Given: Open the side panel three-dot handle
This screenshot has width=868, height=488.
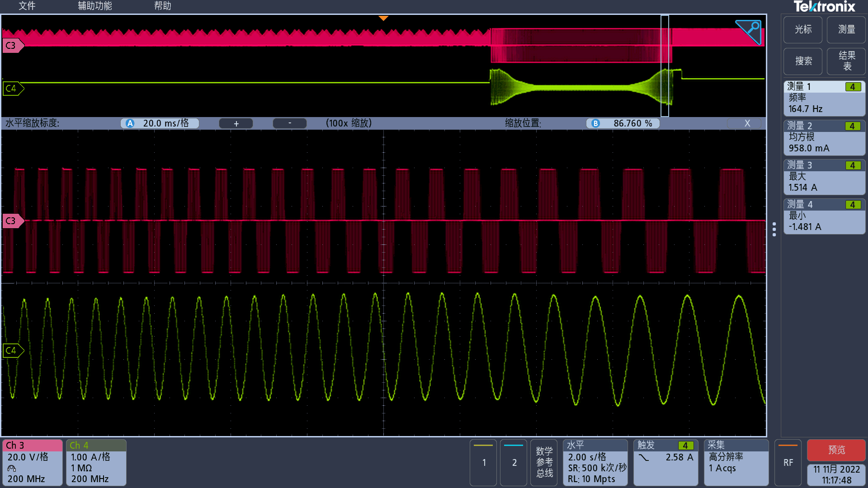Looking at the screenshot, I should point(774,229).
